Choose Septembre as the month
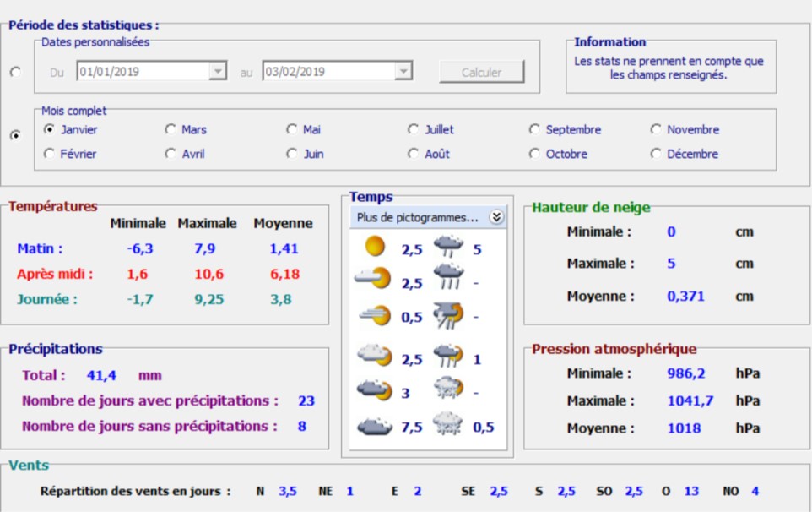Screen dimensions: 812x512 pyautogui.click(x=565, y=129)
